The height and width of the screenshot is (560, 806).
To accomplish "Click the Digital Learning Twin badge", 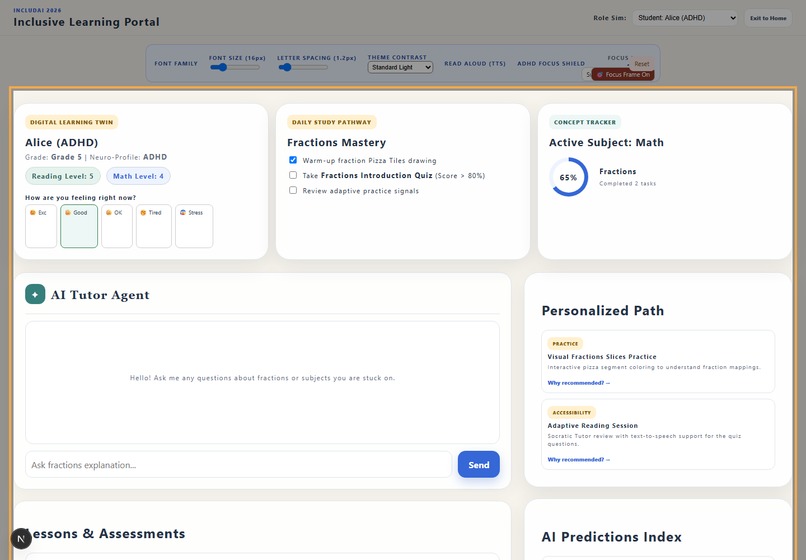I will click(71, 122).
